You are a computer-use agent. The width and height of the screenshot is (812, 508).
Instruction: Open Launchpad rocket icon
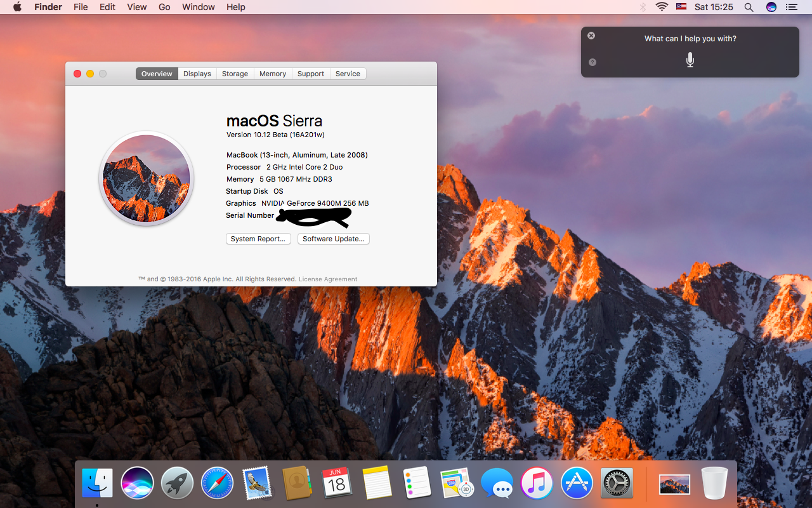(177, 483)
